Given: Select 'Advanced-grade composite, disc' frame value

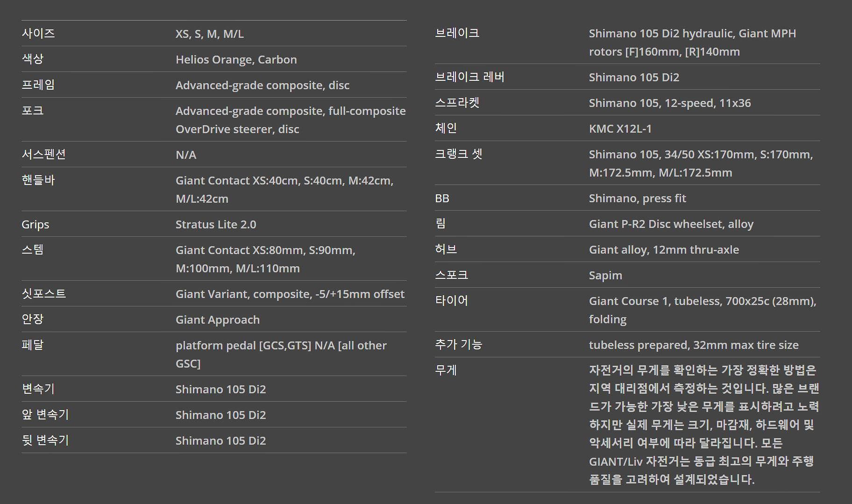Looking at the screenshot, I should tap(263, 85).
